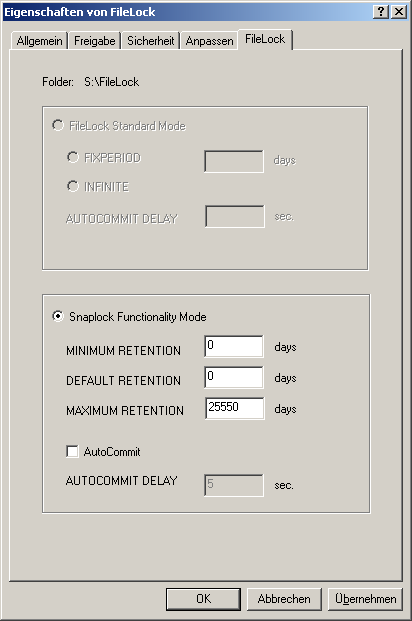Confirm with the OK button
Image resolution: width=412 pixels, height=621 pixels.
coord(203,599)
